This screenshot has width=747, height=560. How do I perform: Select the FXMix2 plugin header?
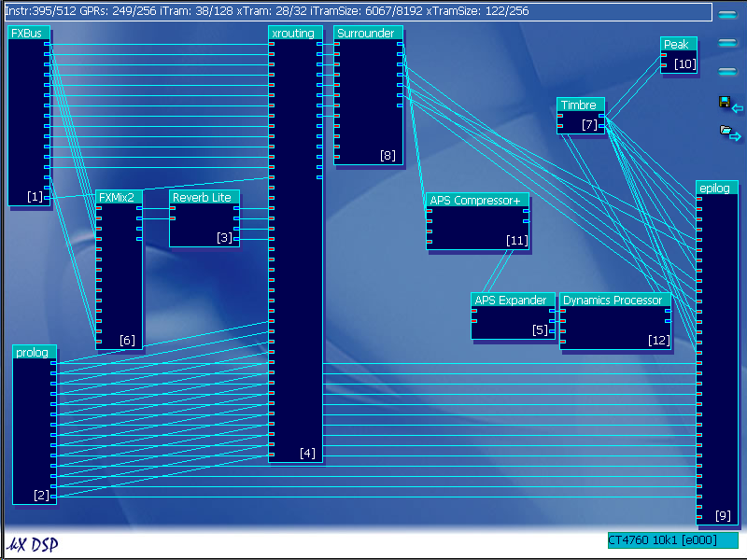point(120,197)
